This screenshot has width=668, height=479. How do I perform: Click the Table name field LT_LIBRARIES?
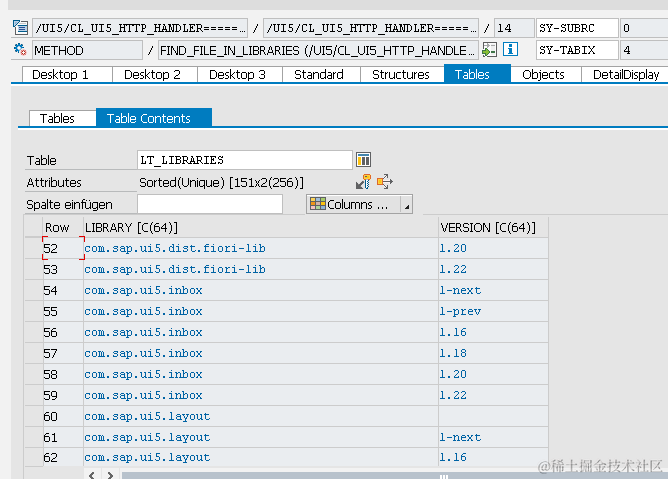pyautogui.click(x=245, y=160)
